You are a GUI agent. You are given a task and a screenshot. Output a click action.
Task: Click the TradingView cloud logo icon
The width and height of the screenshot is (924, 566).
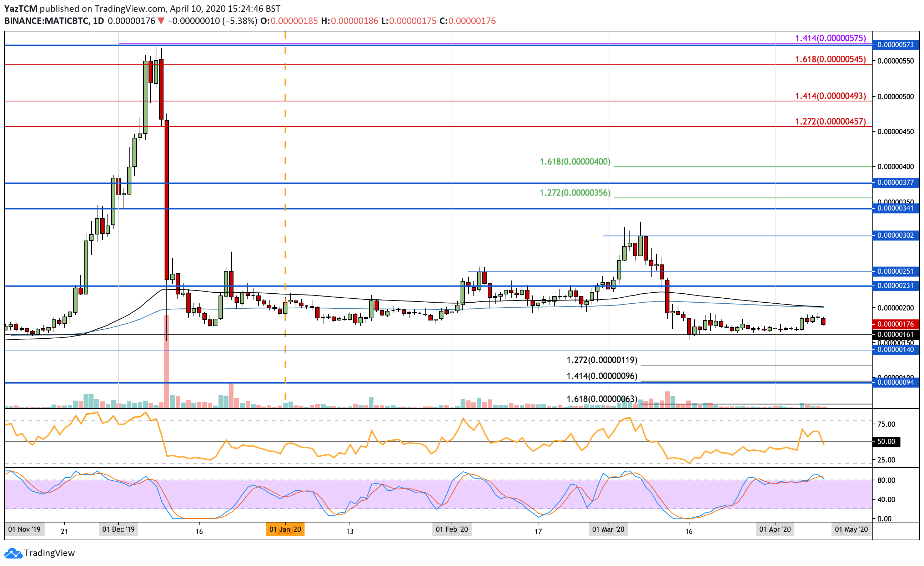13,553
